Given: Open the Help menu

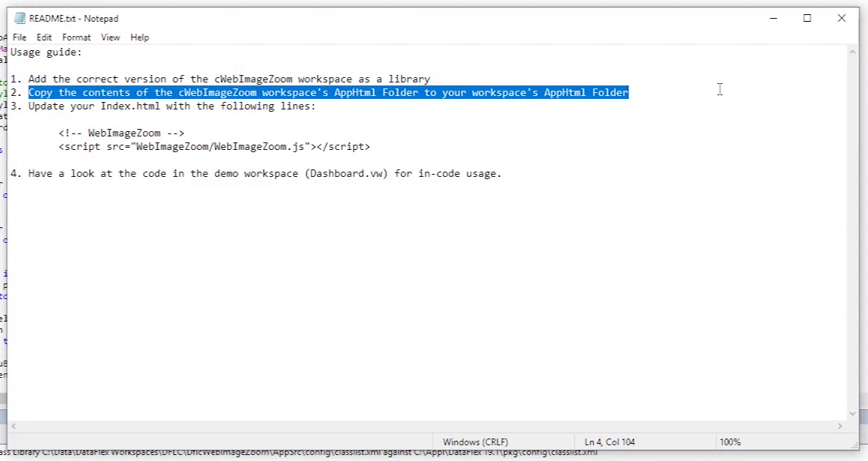Looking at the screenshot, I should (139, 37).
